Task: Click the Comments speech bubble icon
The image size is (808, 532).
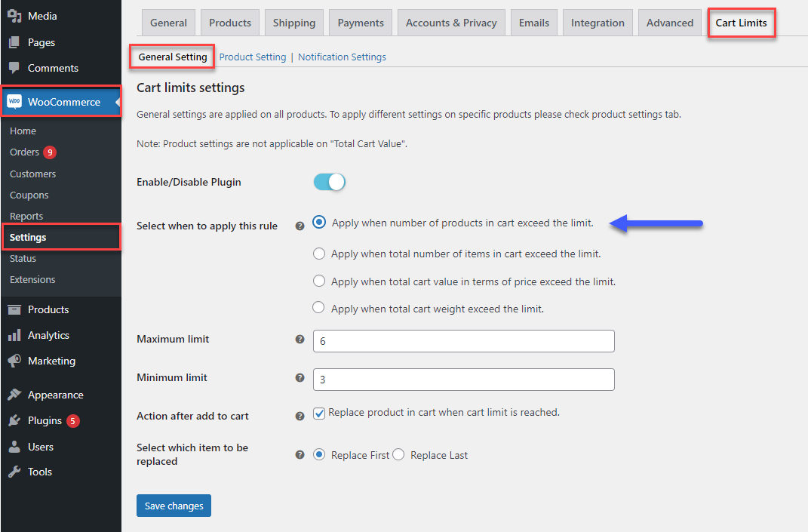Action: 14,68
